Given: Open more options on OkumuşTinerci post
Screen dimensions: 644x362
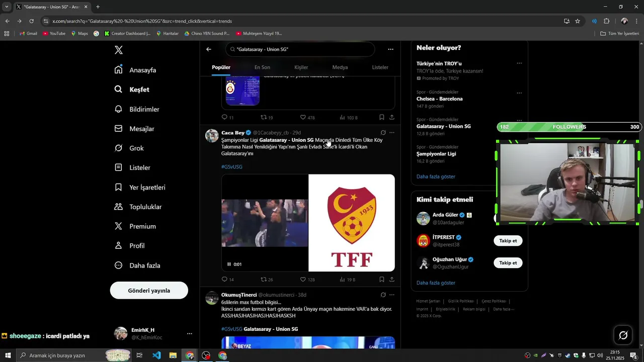Looking at the screenshot, I should (x=392, y=295).
